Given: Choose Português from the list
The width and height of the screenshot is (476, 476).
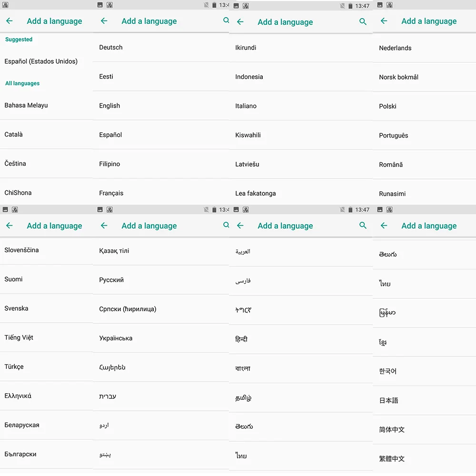Looking at the screenshot, I should click(x=425, y=135).
